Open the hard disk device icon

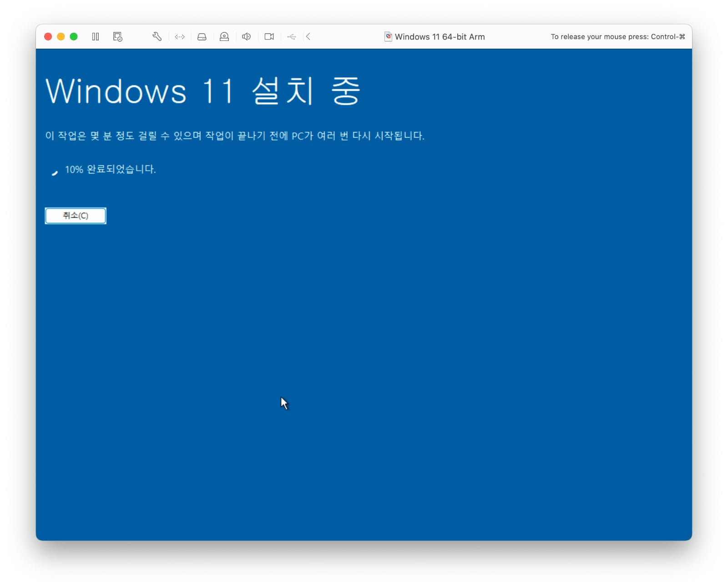(x=202, y=37)
